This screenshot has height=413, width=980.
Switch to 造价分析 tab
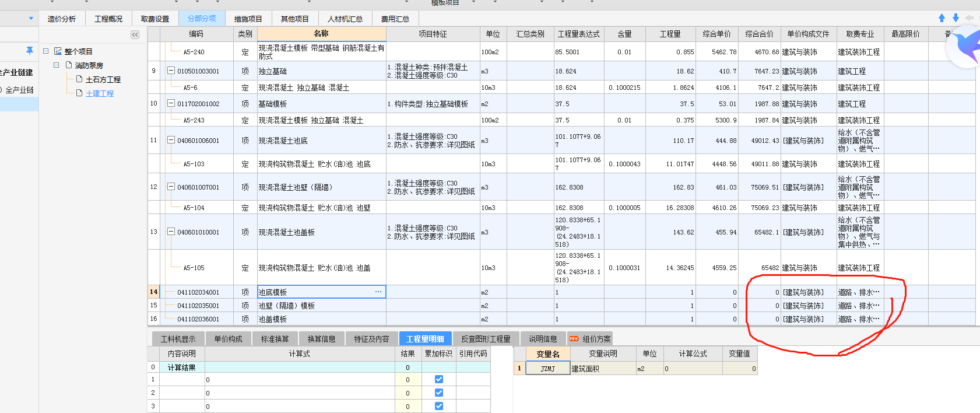62,19
